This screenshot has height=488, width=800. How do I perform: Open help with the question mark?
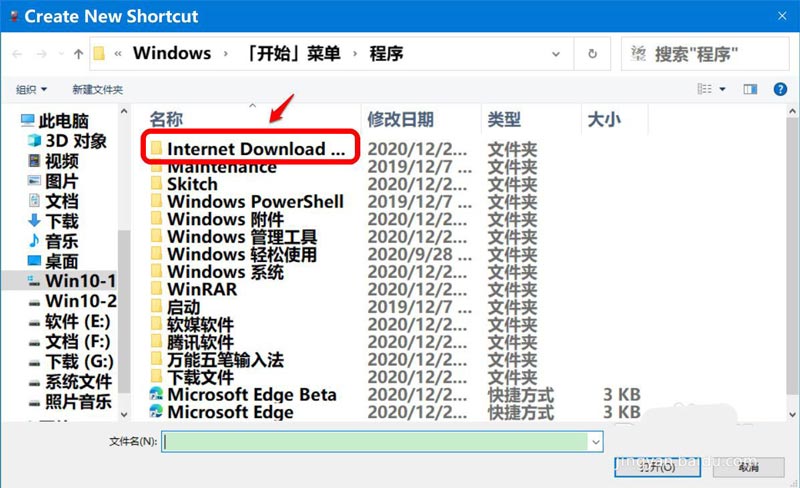click(780, 89)
